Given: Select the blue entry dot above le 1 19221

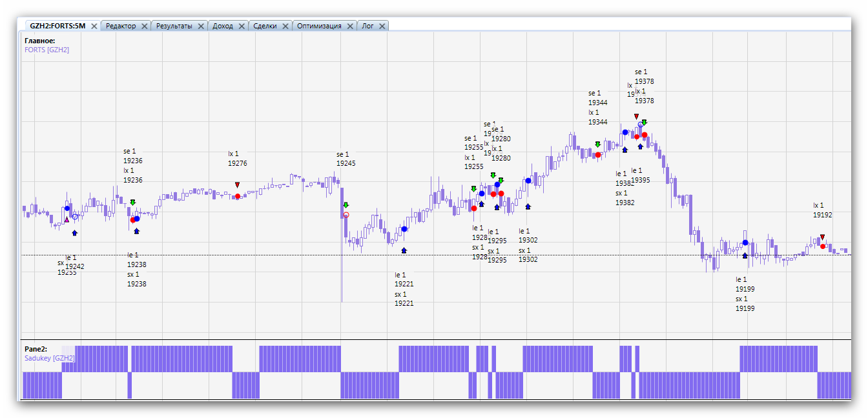Looking at the screenshot, I should (404, 229).
